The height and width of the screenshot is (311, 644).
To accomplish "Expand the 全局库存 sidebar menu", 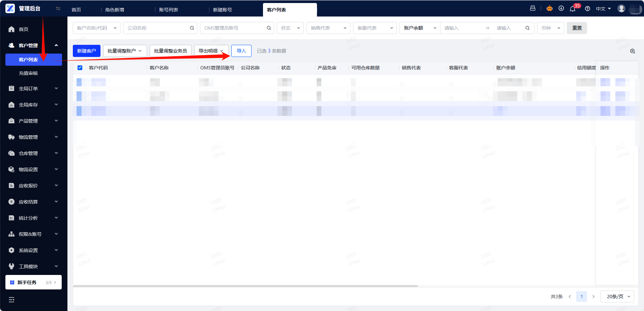I will 56,105.
